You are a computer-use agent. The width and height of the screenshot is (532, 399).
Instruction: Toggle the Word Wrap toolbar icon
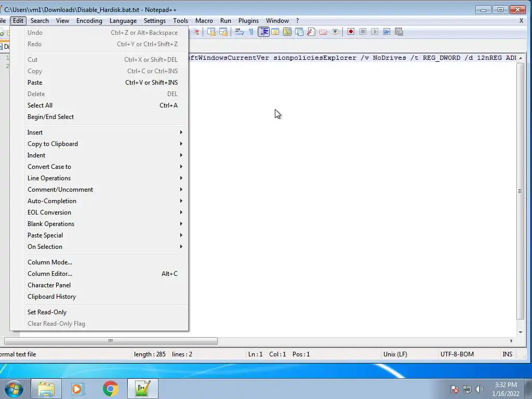[x=239, y=32]
